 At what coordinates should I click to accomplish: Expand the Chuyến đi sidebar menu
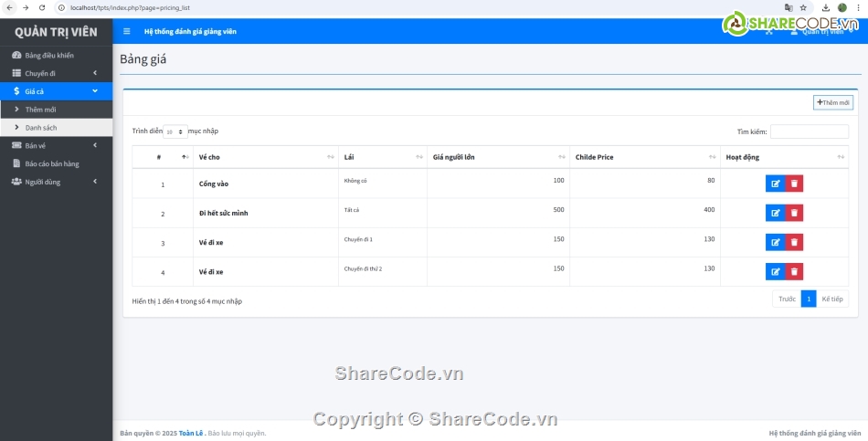[55, 73]
